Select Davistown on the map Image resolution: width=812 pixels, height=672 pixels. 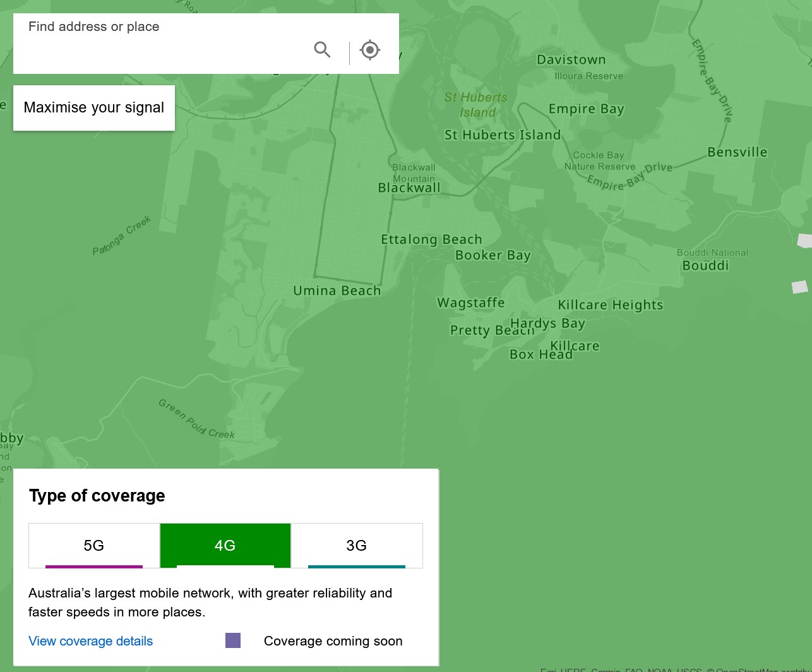click(x=571, y=60)
